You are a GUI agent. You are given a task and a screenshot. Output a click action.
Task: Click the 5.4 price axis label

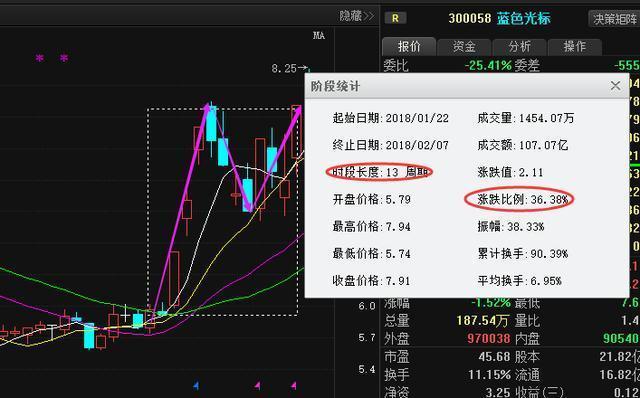click(367, 369)
